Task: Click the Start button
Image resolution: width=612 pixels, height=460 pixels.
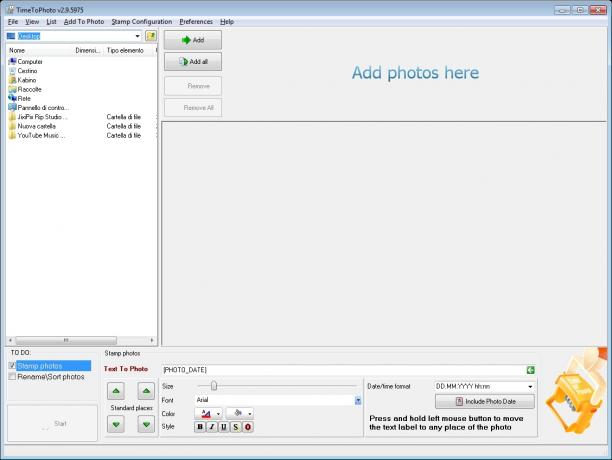Action: 52,423
